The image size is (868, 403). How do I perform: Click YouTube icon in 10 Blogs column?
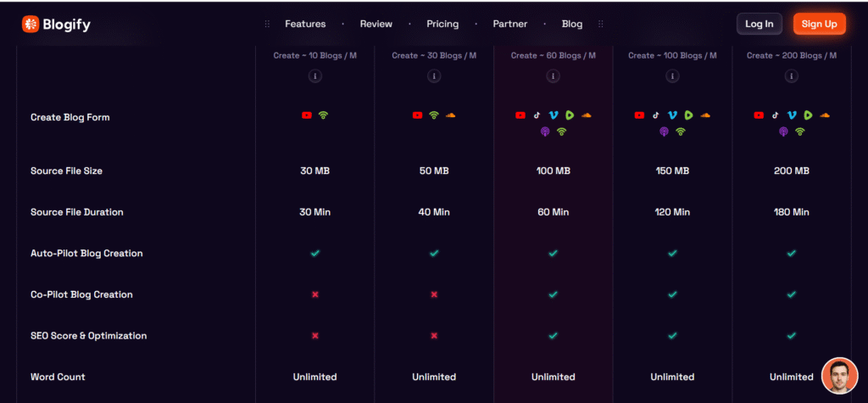(307, 115)
